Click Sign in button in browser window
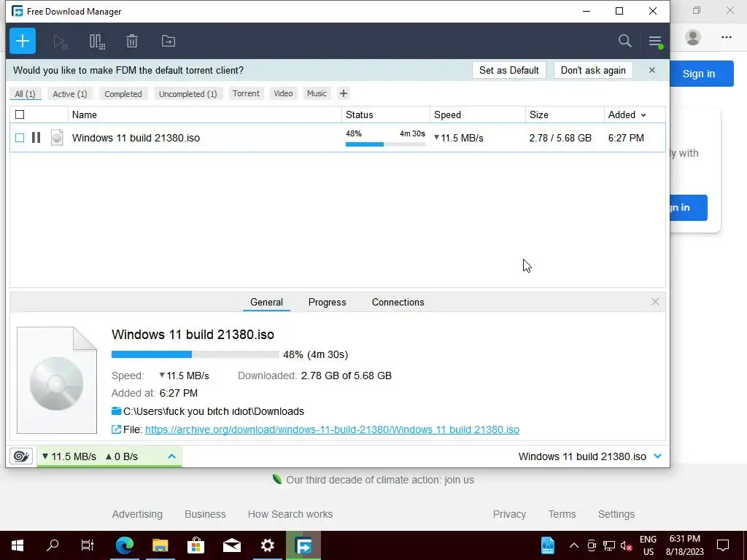 coord(701,74)
